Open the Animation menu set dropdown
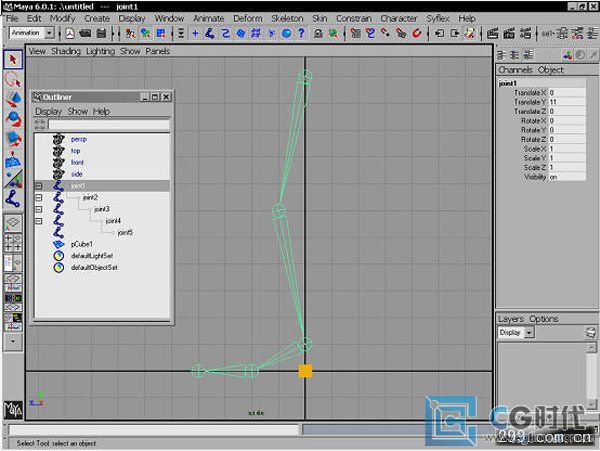This screenshot has height=451, width=600. pos(49,33)
